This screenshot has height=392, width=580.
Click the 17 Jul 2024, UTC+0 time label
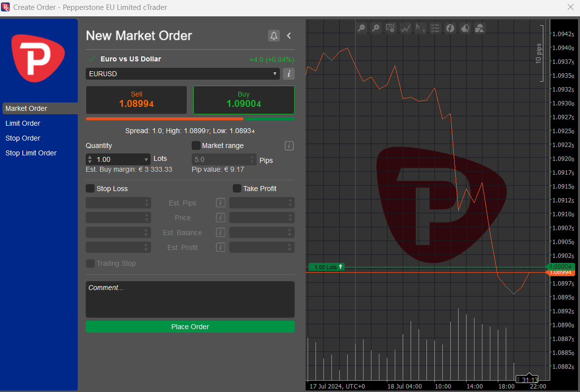click(x=337, y=387)
